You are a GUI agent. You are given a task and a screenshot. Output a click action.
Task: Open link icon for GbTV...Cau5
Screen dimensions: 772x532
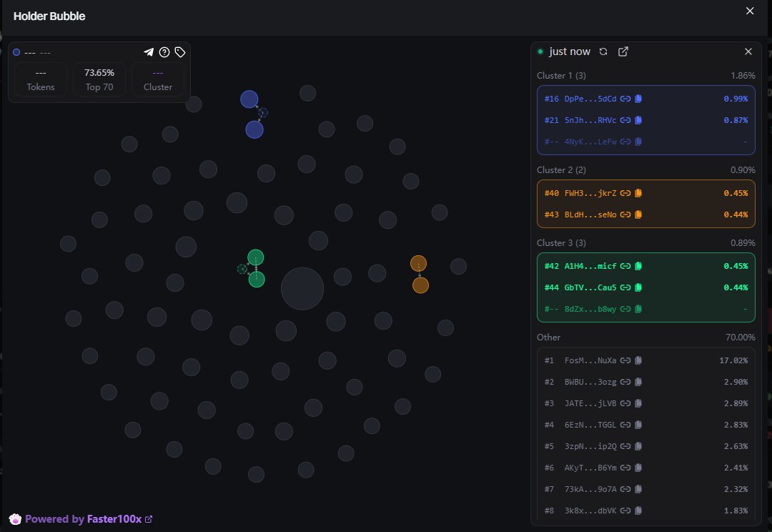point(625,287)
